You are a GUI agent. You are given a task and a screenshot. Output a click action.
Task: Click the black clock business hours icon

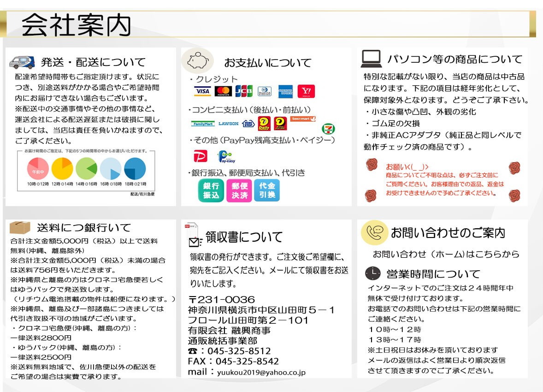(x=373, y=273)
